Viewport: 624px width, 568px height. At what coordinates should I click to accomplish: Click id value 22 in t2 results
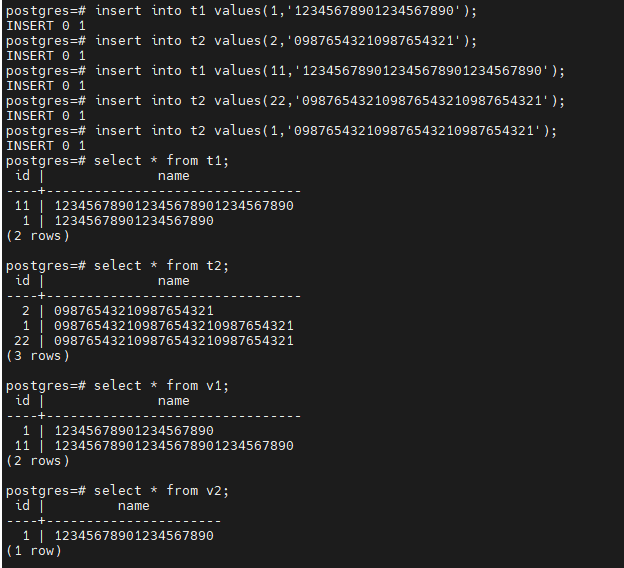point(22,341)
